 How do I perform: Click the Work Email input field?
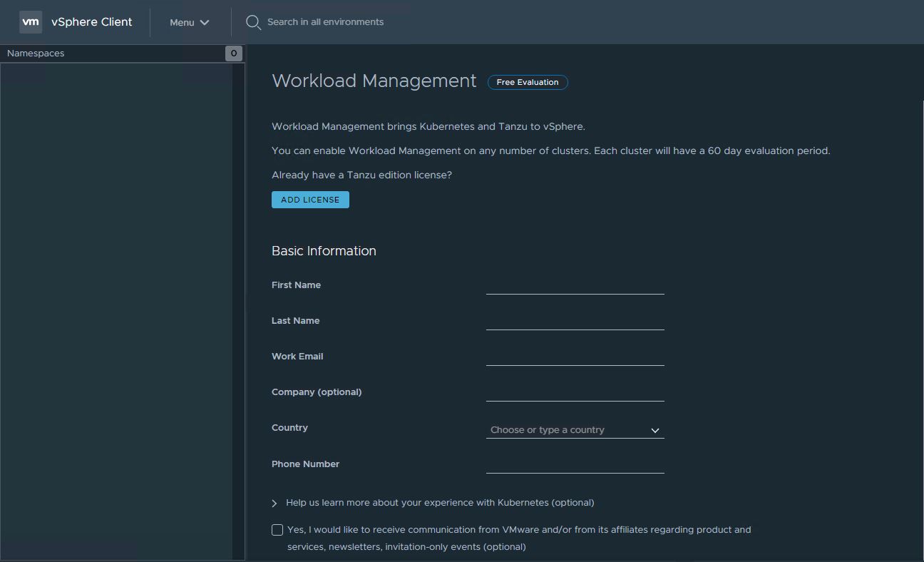click(x=575, y=357)
